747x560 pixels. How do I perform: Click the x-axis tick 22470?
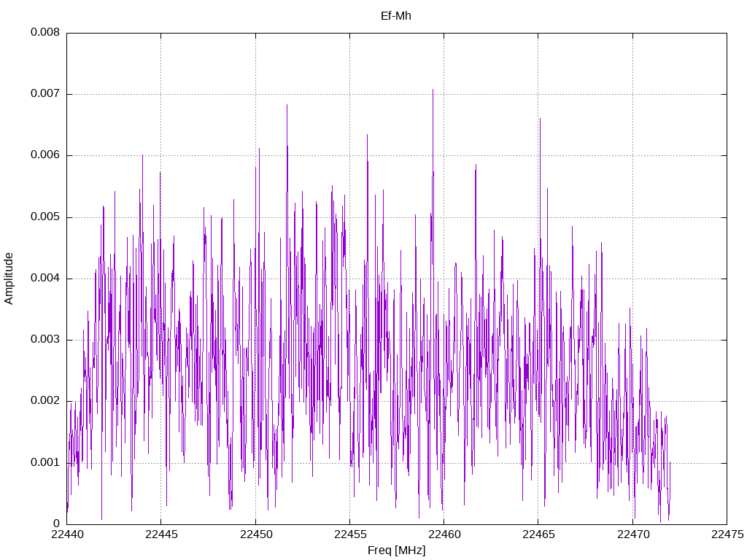pyautogui.click(x=632, y=535)
